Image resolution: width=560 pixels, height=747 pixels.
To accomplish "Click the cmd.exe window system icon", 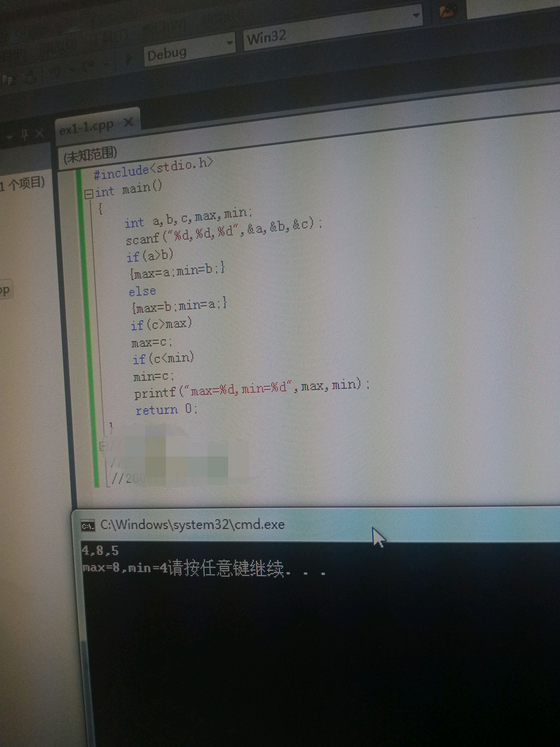I will click(88, 526).
